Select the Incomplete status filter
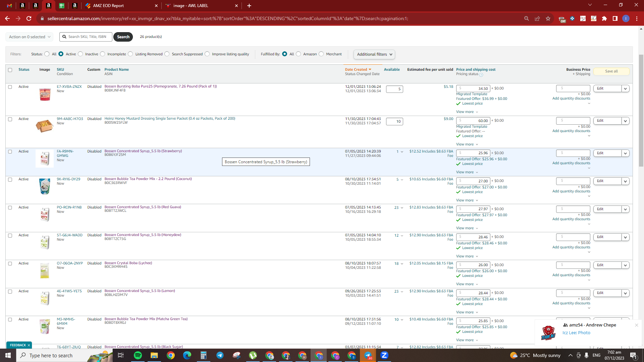Image resolution: width=644 pixels, height=362 pixels. click(103, 54)
